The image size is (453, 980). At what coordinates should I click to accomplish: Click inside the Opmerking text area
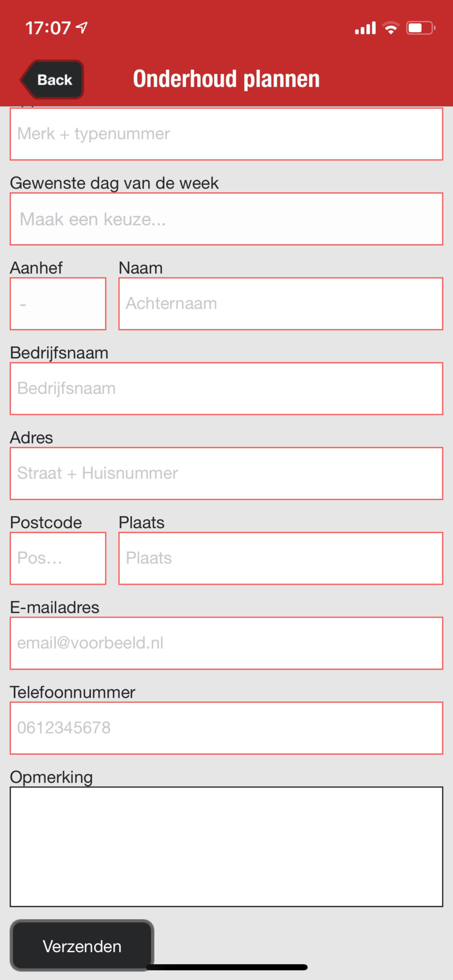226,846
